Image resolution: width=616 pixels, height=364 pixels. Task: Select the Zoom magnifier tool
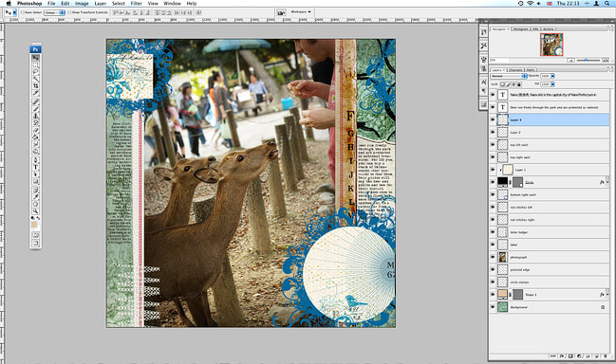(35, 211)
